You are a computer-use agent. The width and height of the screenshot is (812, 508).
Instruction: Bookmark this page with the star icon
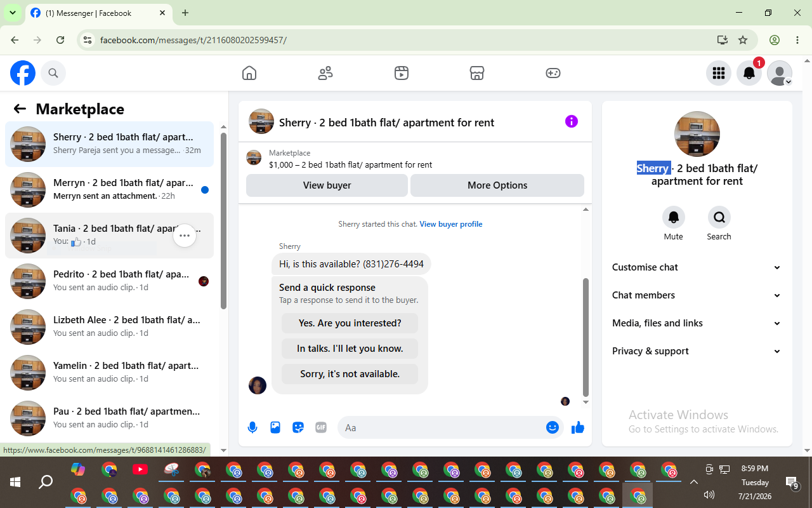point(743,40)
